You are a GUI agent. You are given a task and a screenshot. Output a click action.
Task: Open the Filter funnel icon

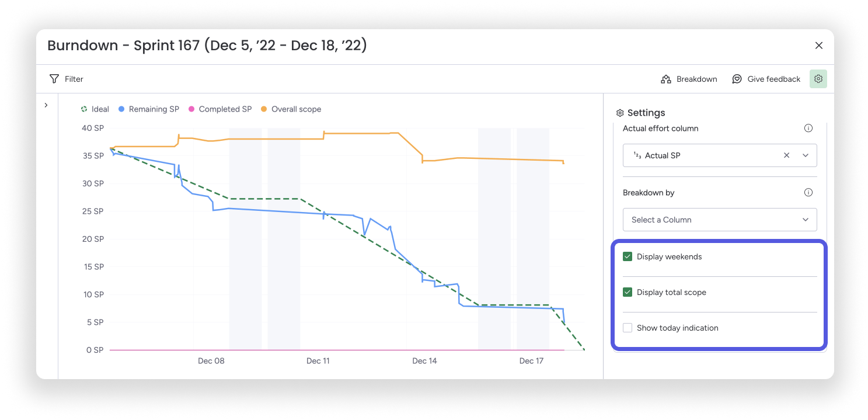coord(54,79)
